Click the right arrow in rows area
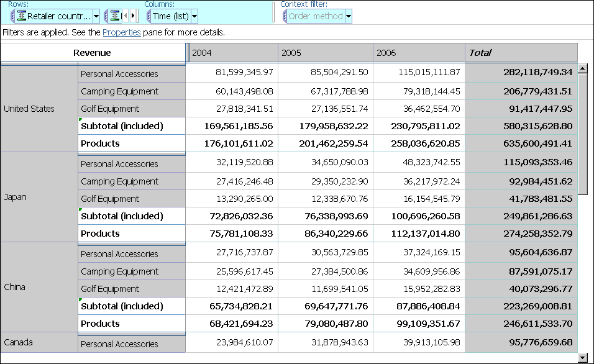The image size is (594, 364). pyautogui.click(x=132, y=16)
